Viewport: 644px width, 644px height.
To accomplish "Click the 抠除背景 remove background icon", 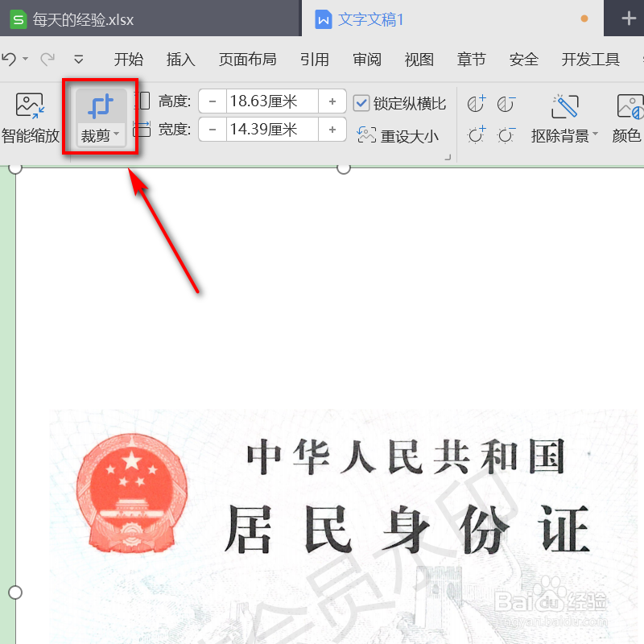I will click(565, 106).
